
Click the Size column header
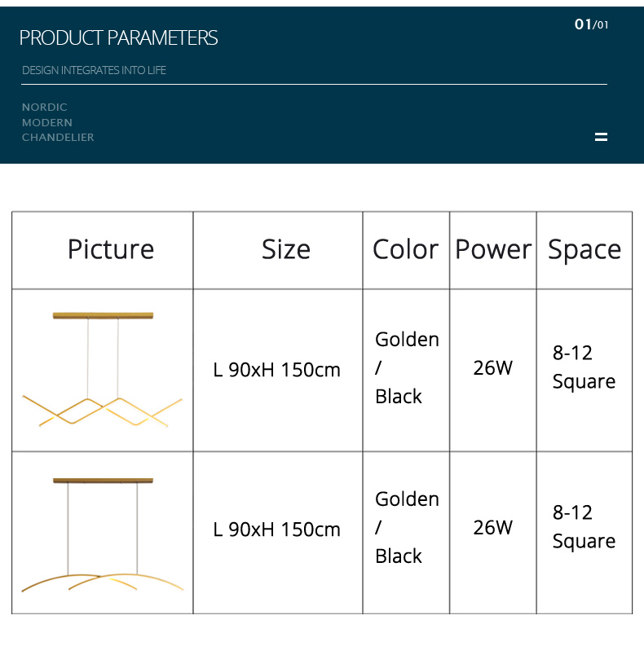285,249
